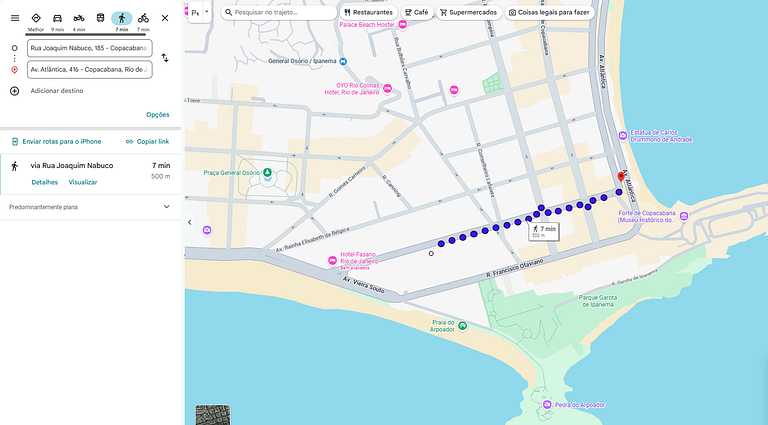The height and width of the screenshot is (425, 768).
Task: Click Coisas legais para fazer chip
Action: [x=549, y=12]
